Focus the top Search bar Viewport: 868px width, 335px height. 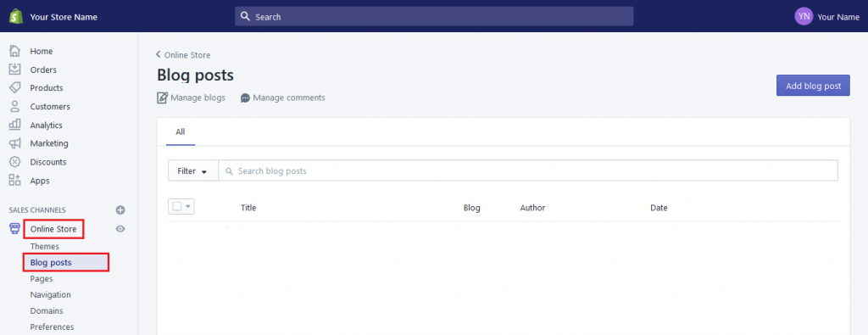pos(434,17)
